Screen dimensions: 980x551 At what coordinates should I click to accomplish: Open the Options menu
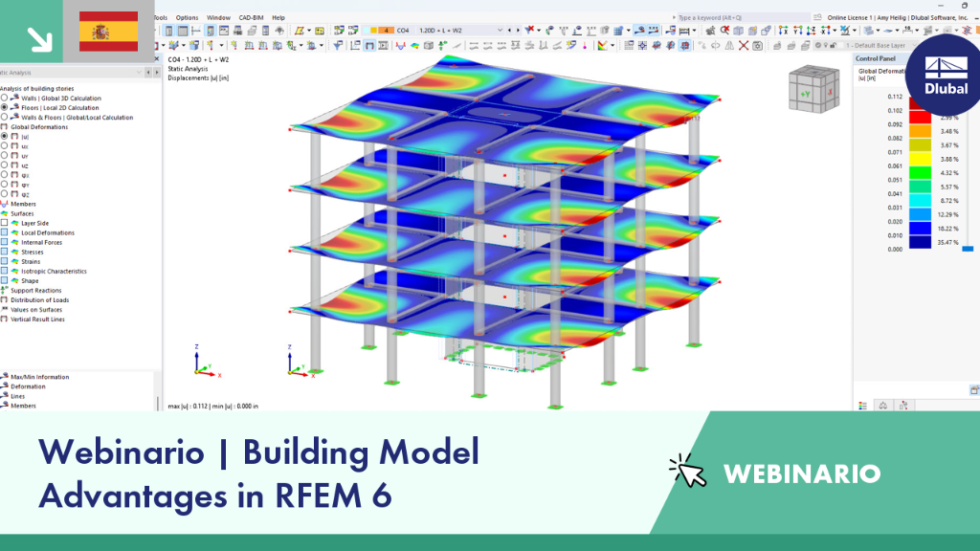click(x=187, y=17)
